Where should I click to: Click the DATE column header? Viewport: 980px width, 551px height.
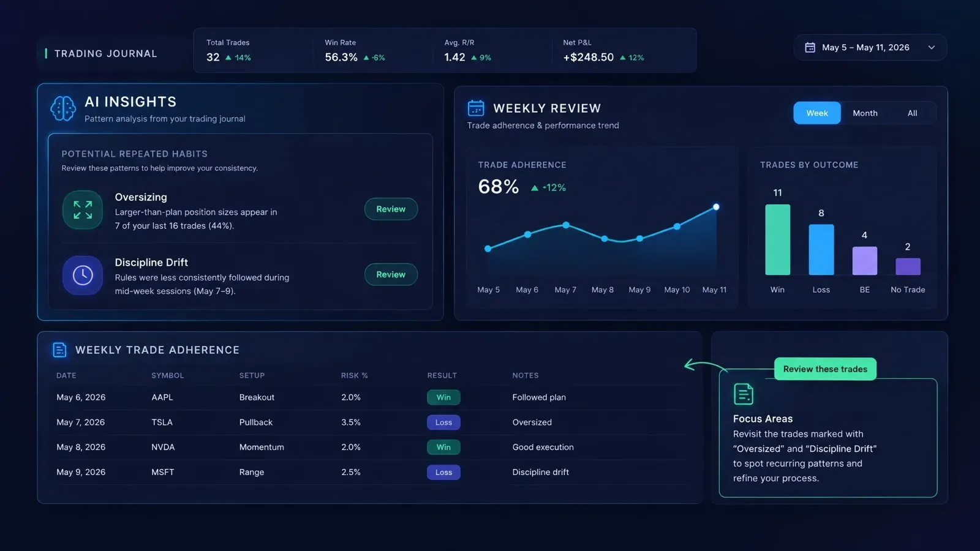click(x=66, y=375)
